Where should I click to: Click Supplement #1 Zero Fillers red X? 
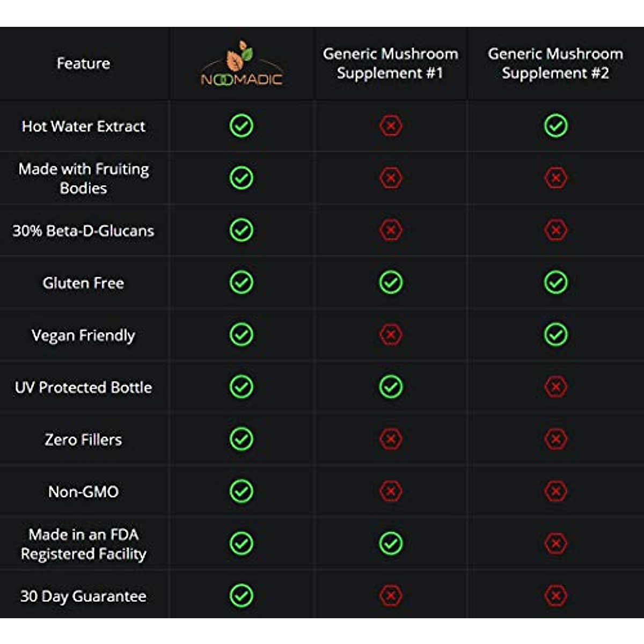coord(391,439)
